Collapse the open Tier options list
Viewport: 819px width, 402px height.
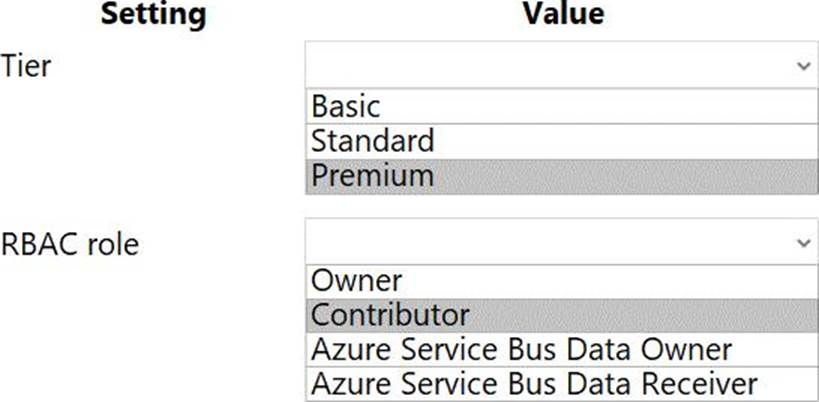tap(803, 66)
